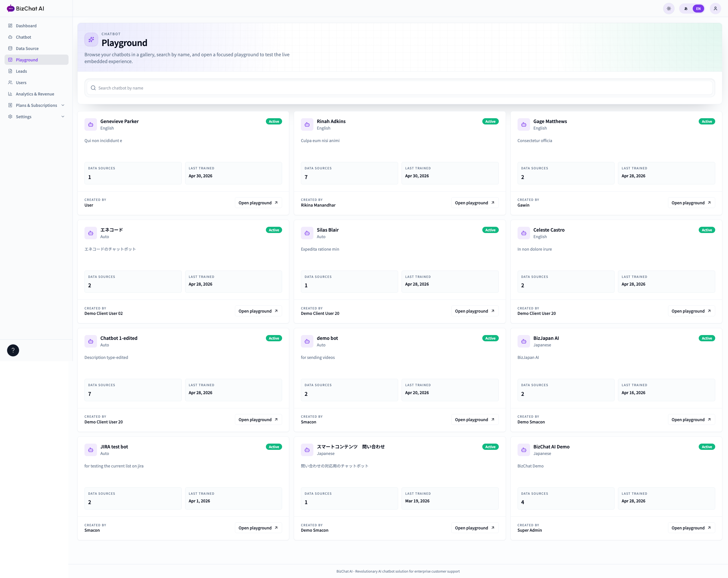Image resolution: width=728 pixels, height=578 pixels.
Task: Expand Plans & Subscriptions menu chevron
Action: click(x=63, y=105)
